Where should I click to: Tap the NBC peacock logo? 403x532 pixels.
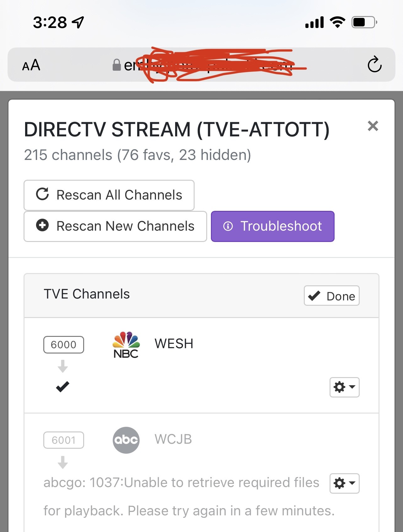[126, 345]
